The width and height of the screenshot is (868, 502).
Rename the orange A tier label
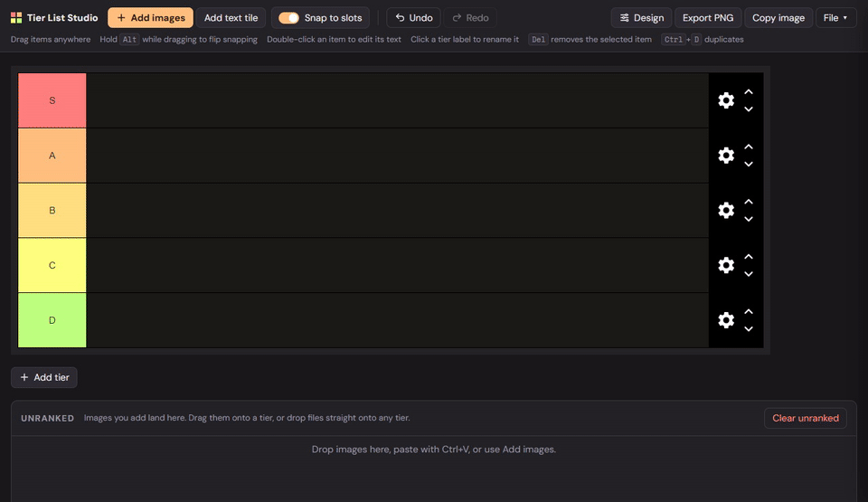click(x=52, y=156)
